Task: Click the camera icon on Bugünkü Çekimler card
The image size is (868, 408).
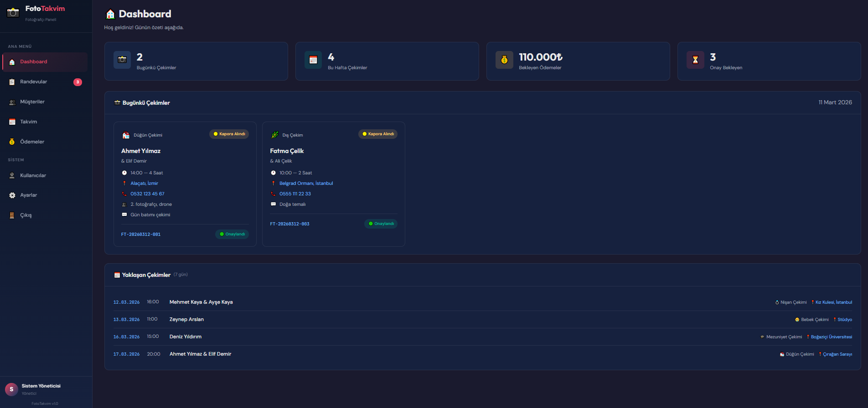Action: [122, 60]
